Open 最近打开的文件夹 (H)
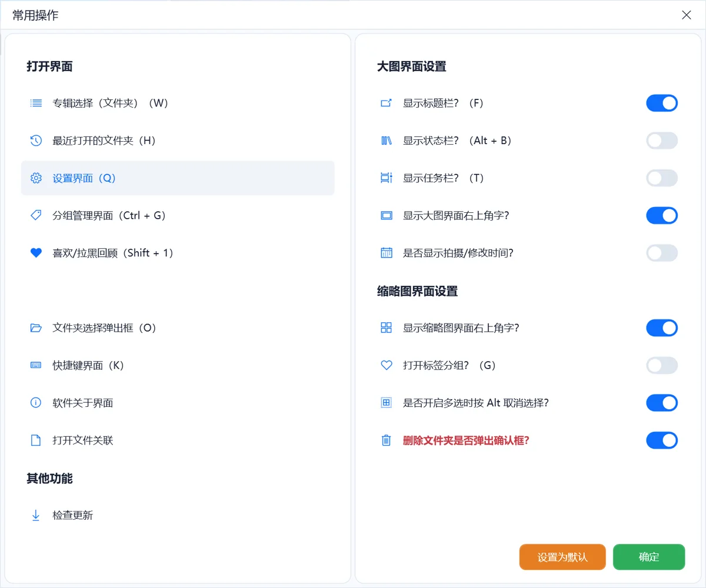Viewport: 706px width, 588px height. pos(178,141)
